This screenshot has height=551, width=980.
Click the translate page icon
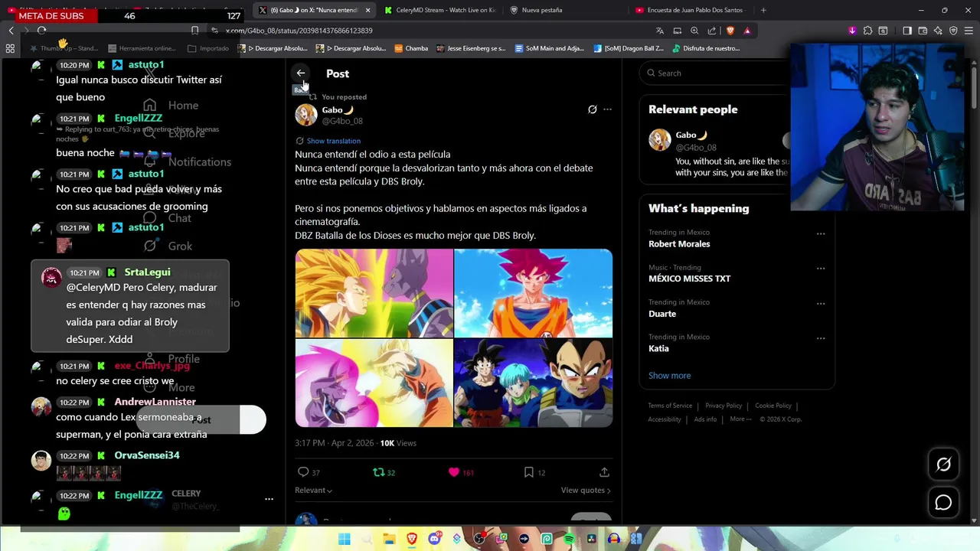point(660,31)
